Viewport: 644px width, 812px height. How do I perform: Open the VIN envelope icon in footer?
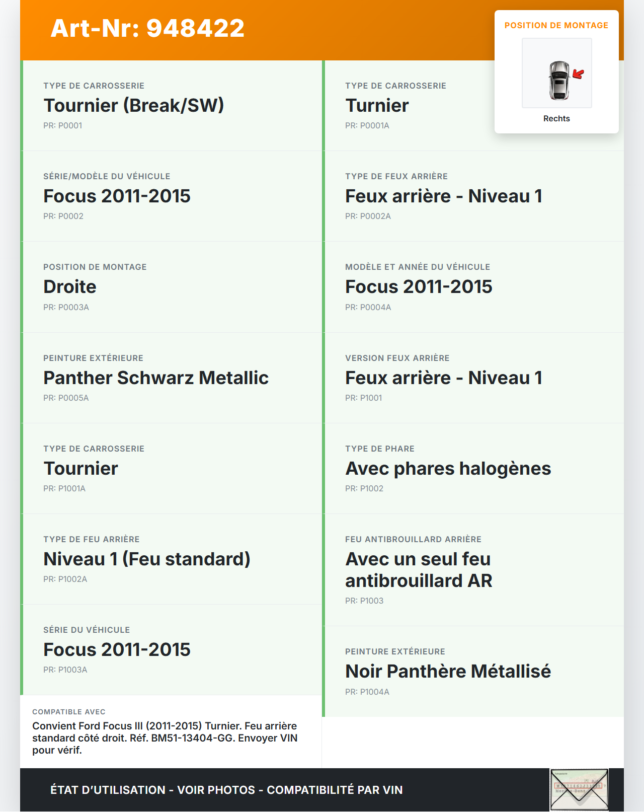tap(579, 789)
